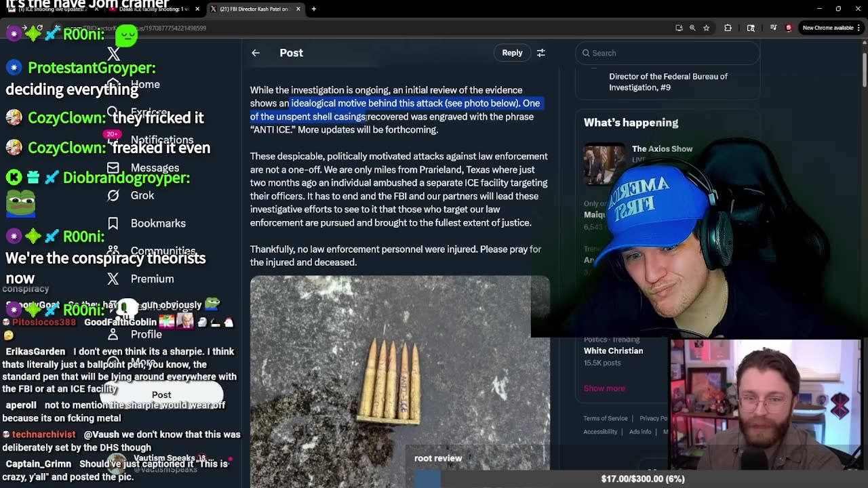The height and width of the screenshot is (488, 868).
Task: Open the Chrome Extensions puzzle icon
Action: [728, 28]
